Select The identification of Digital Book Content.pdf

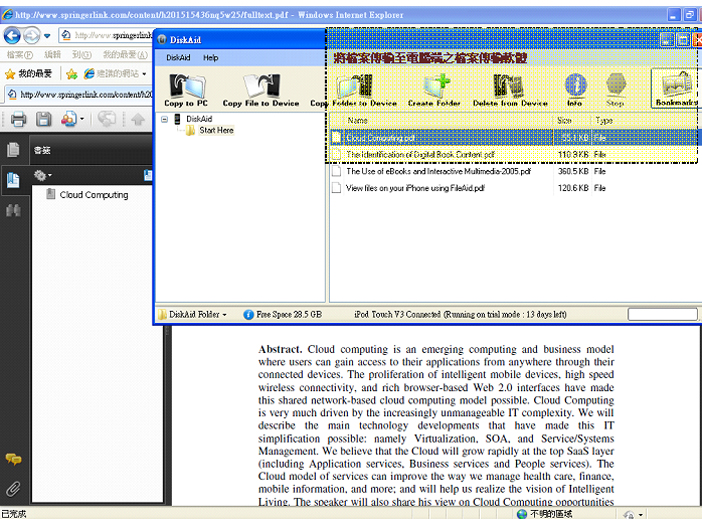pyautogui.click(x=515, y=154)
